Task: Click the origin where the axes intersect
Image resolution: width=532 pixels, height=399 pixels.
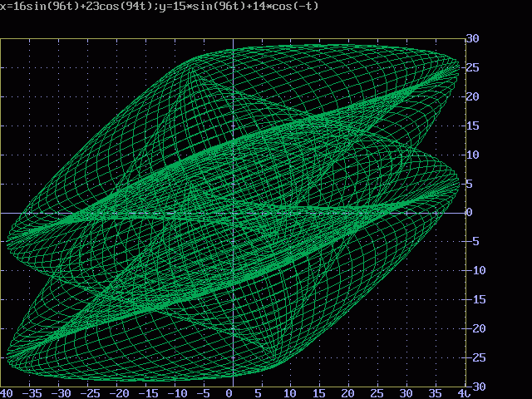Action: click(233, 213)
